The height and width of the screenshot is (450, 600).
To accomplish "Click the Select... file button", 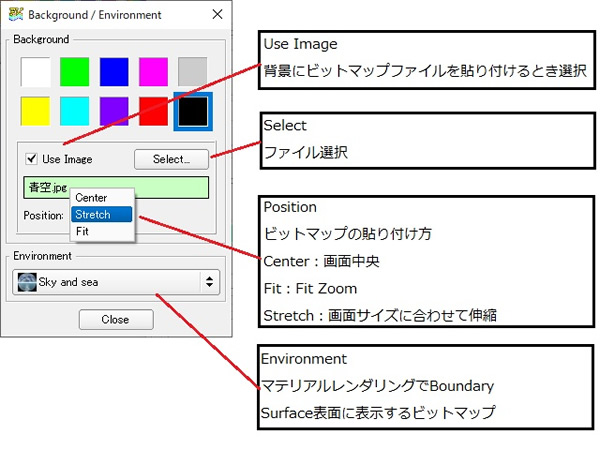I will tap(171, 159).
